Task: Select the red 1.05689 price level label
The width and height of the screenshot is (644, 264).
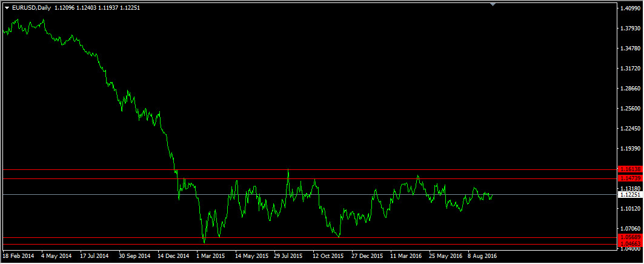Action: click(629, 237)
